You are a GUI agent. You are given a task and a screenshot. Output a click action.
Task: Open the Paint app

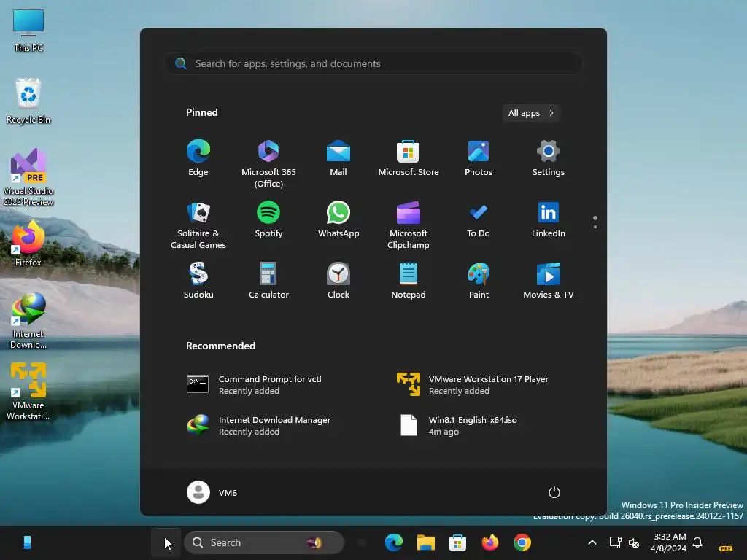click(x=479, y=281)
